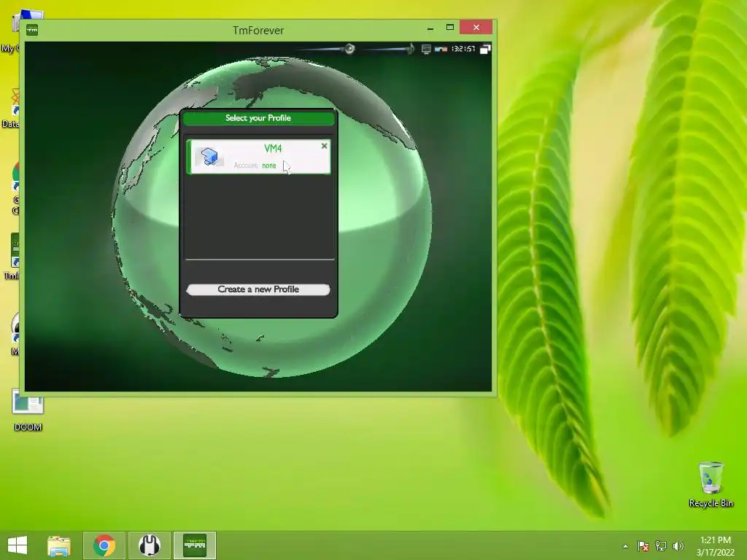
Task: Click the monitor display icon in game top bar
Action: pyautogui.click(x=426, y=49)
